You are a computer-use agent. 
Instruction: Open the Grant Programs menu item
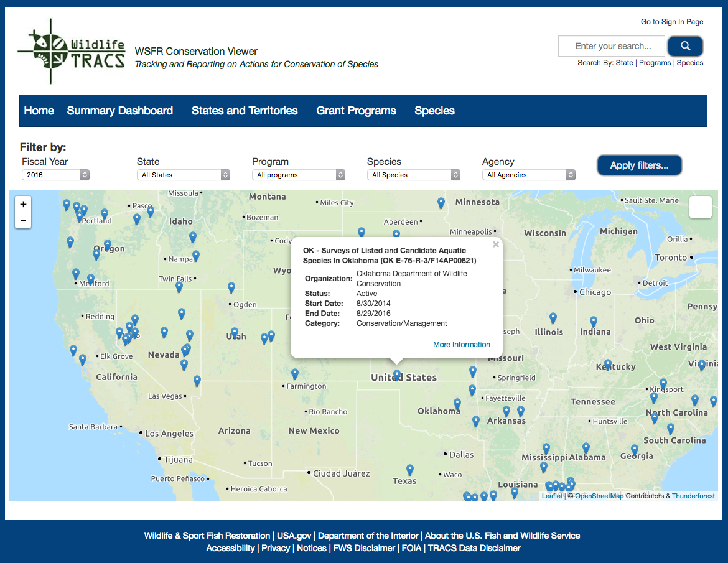pyautogui.click(x=356, y=111)
